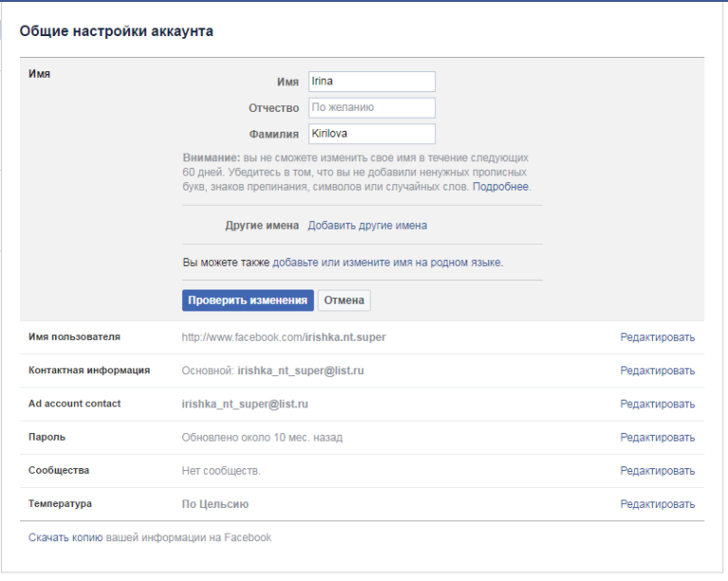Click the Основной: irishka_nt_super@list.ru text
The width and height of the screenshot is (728, 581).
[273, 371]
